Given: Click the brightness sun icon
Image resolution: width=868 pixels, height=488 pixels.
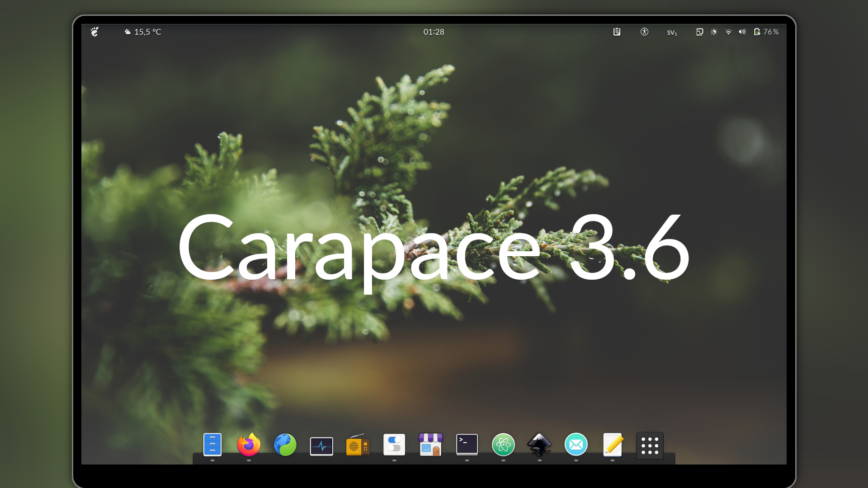Looking at the screenshot, I should point(714,32).
